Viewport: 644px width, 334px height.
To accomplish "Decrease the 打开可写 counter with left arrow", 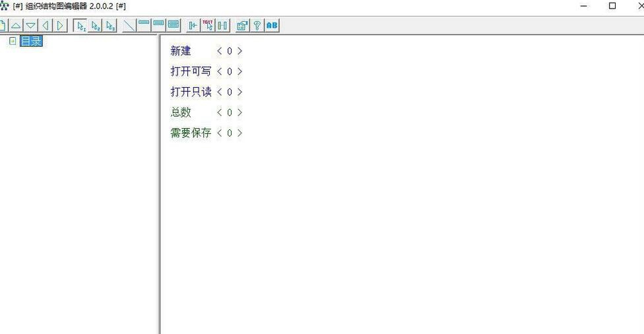I will tap(219, 71).
